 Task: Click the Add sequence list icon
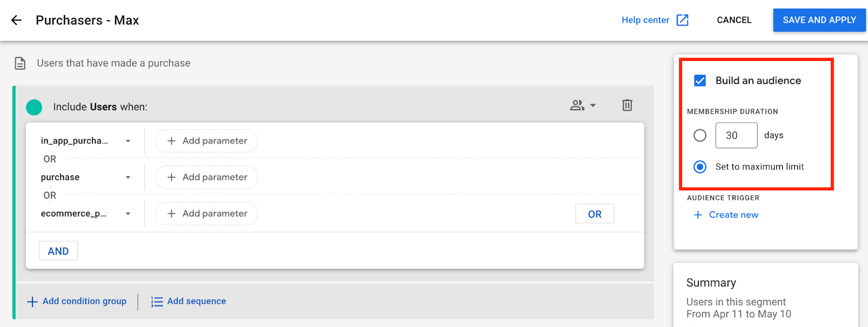(157, 301)
